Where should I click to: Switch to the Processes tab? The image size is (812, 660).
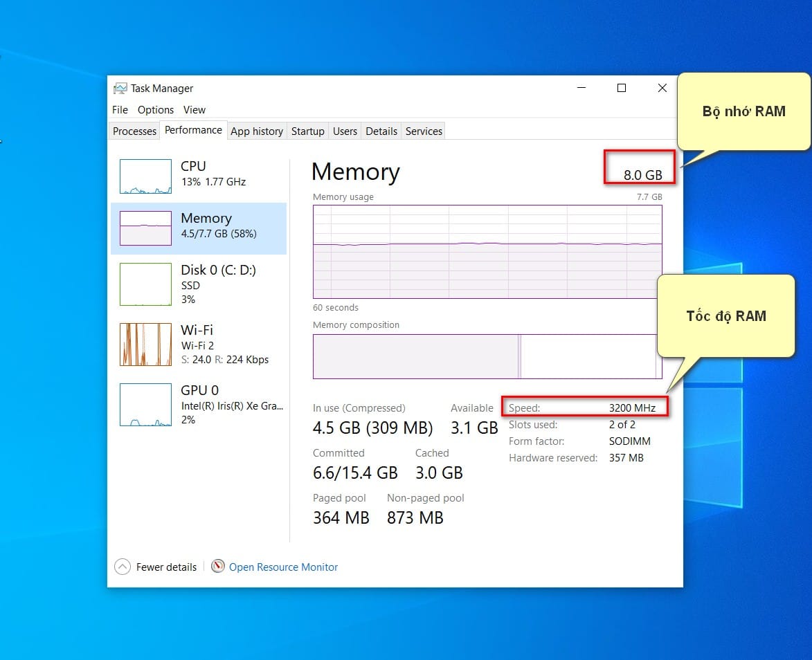(x=135, y=131)
